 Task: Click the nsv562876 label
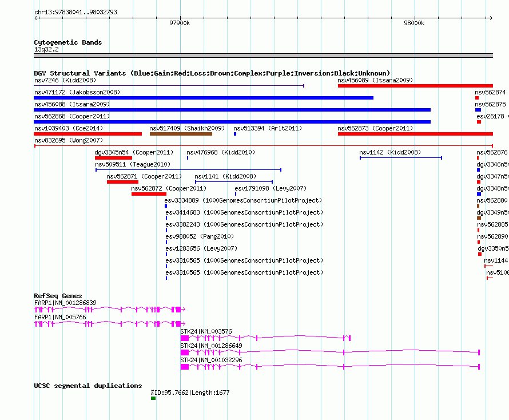pyautogui.click(x=492, y=152)
